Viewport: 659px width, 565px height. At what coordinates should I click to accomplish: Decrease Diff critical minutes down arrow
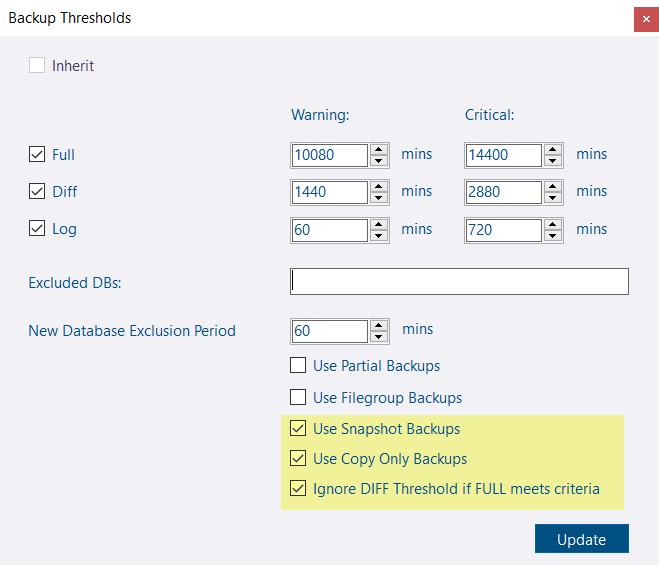[x=553, y=198]
